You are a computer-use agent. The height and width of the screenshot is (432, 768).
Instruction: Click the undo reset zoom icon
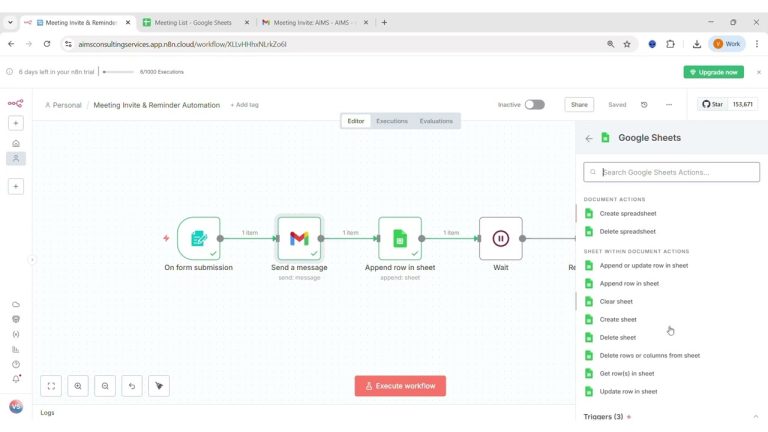(132, 386)
